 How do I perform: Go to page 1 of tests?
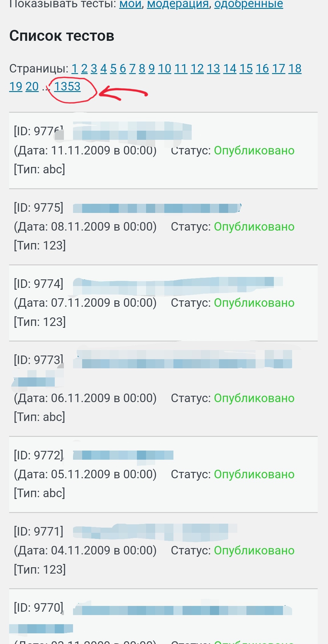click(75, 69)
